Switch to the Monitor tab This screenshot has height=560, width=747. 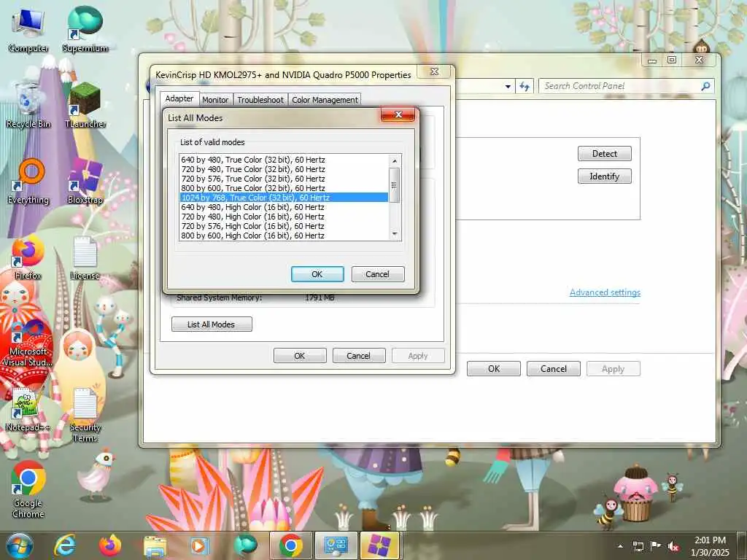click(x=215, y=99)
